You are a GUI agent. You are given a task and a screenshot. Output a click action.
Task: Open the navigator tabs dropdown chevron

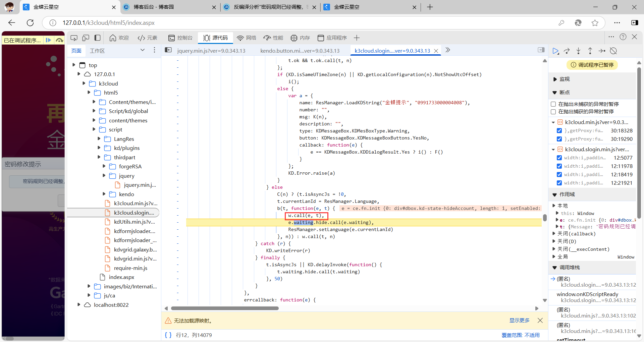(143, 50)
